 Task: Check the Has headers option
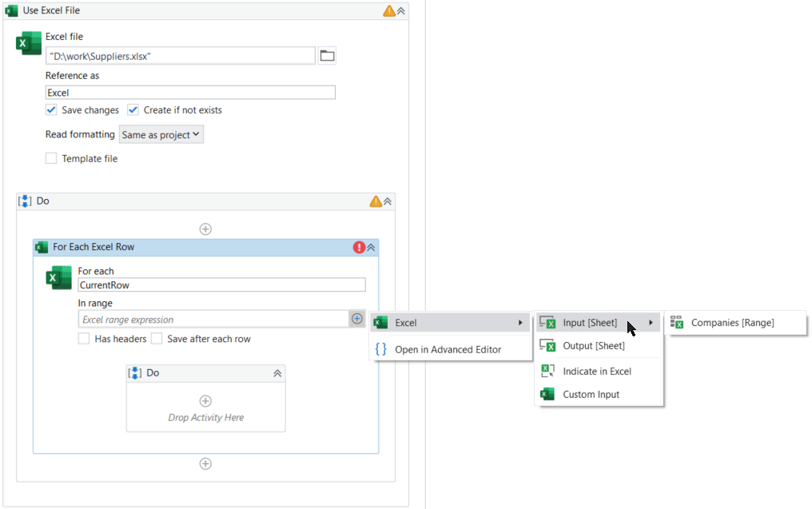click(x=84, y=338)
